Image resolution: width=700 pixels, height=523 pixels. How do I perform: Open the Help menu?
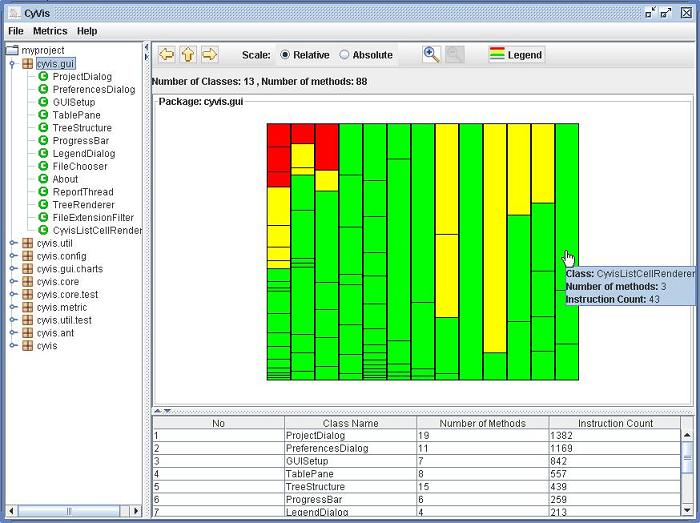click(87, 31)
